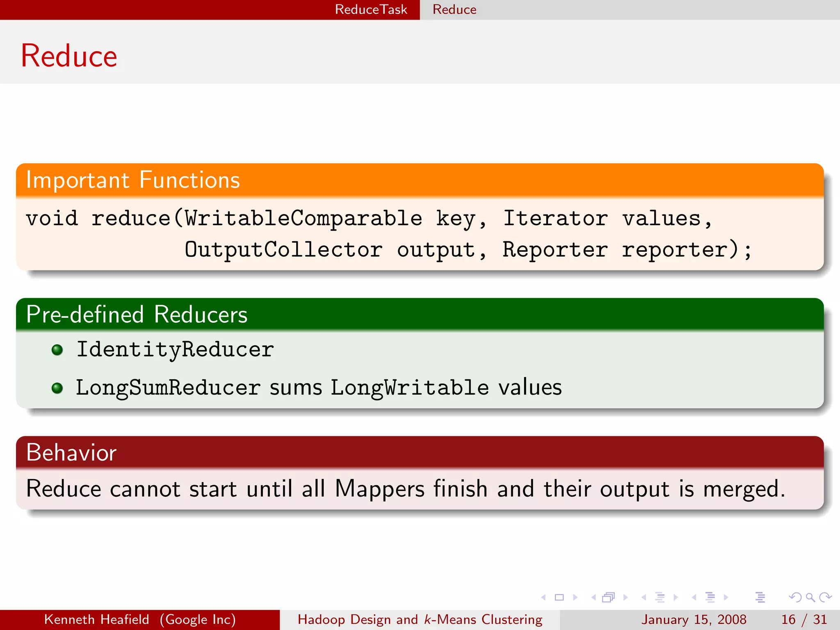The height and width of the screenshot is (630, 840).
Task: Click the green bullet beside IdentityReducer
Action: point(57,350)
